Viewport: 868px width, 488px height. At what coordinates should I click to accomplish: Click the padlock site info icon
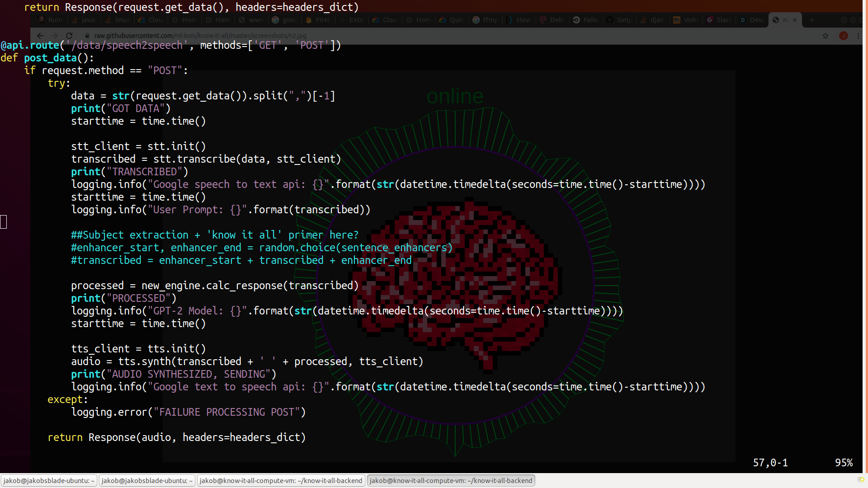click(87, 36)
